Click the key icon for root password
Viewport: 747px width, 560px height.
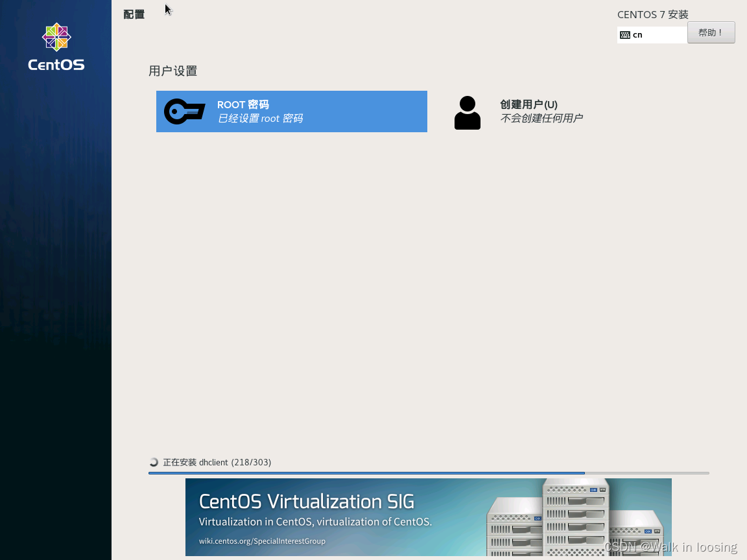click(x=185, y=111)
